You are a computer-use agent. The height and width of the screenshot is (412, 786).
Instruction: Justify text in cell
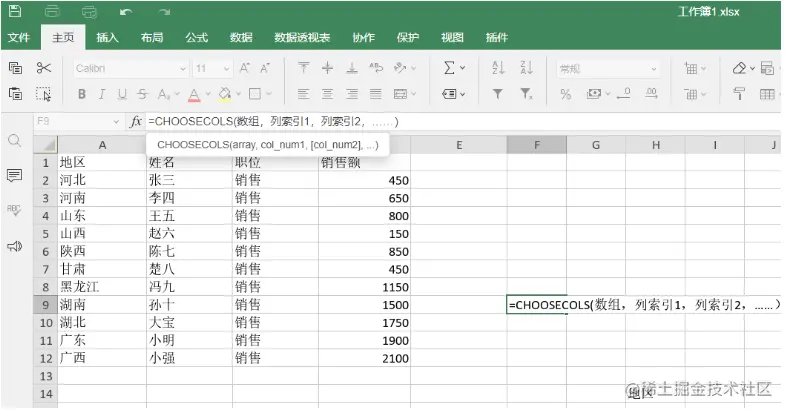tap(376, 94)
